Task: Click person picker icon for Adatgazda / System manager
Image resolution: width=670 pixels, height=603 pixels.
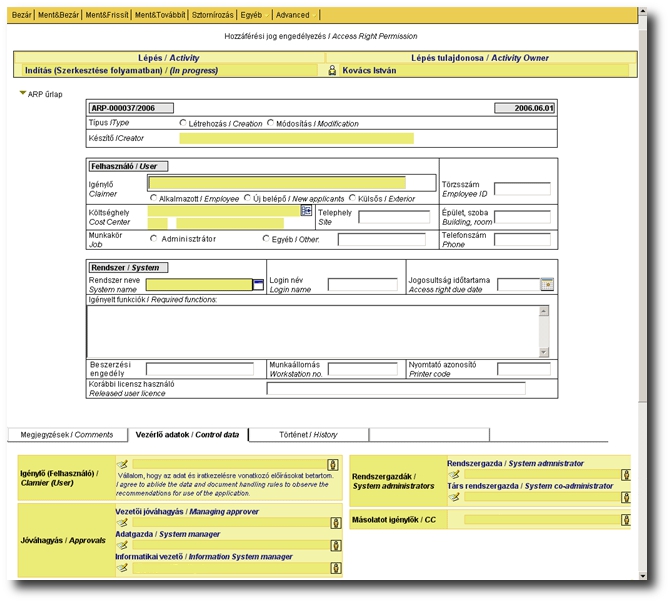Action: (x=336, y=545)
